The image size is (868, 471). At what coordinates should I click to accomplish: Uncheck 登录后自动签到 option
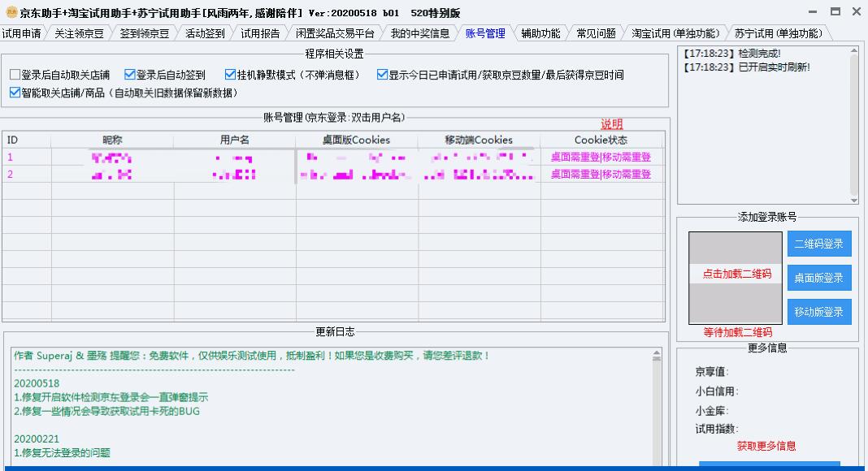(x=130, y=75)
